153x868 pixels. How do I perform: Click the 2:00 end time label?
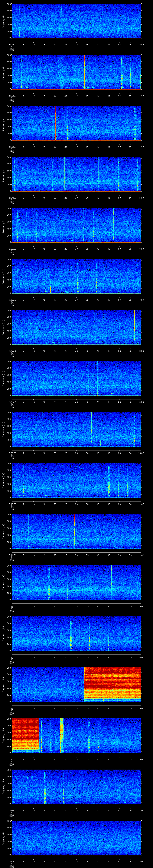141,44
